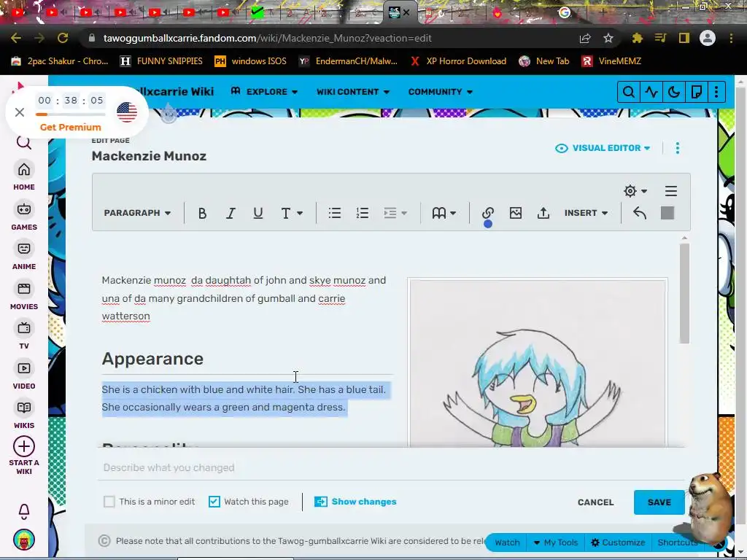747x560 pixels.
Task: Open MOVIES in the Fandom sidebar
Action: click(24, 296)
